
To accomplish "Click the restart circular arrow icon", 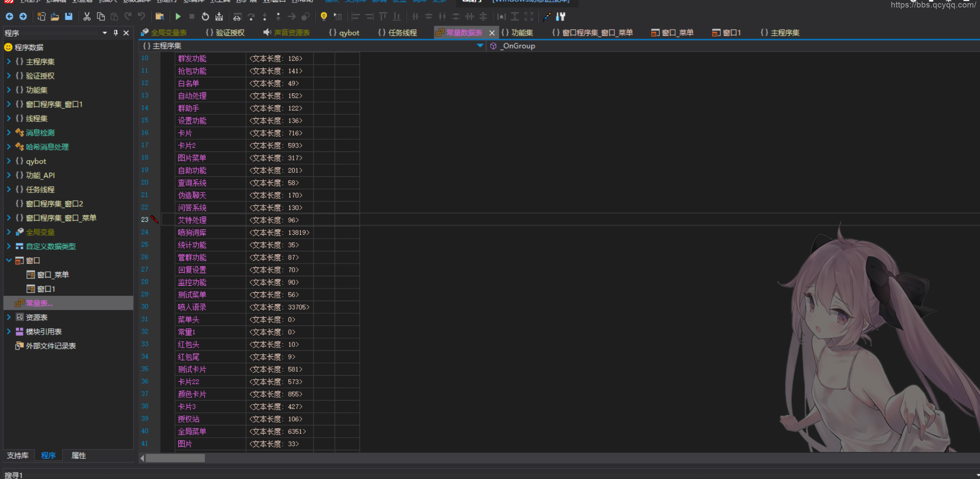I will point(205,17).
